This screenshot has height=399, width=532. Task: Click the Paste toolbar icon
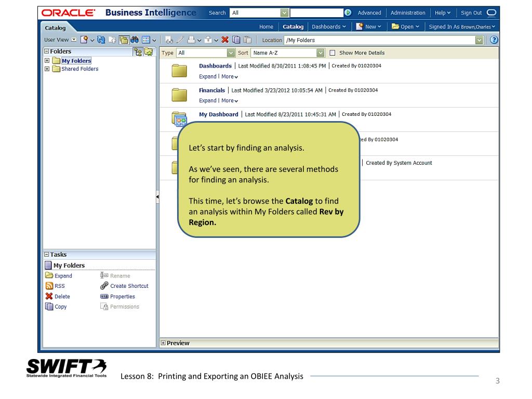248,39
